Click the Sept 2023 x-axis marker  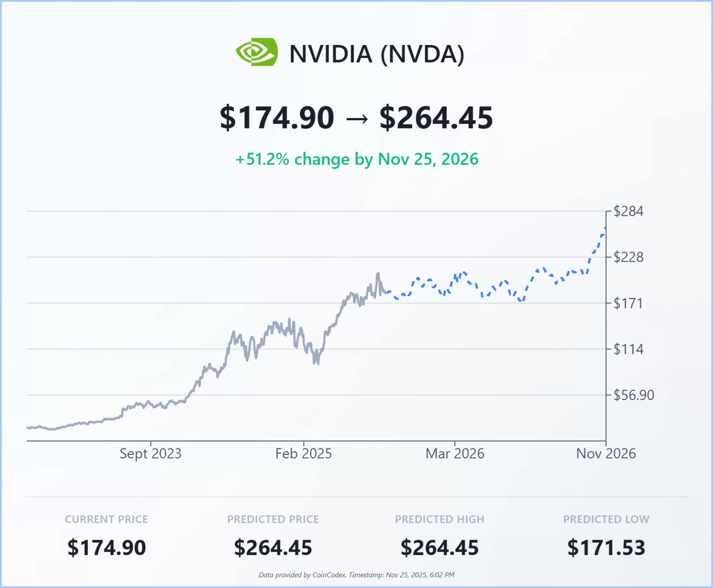click(150, 453)
